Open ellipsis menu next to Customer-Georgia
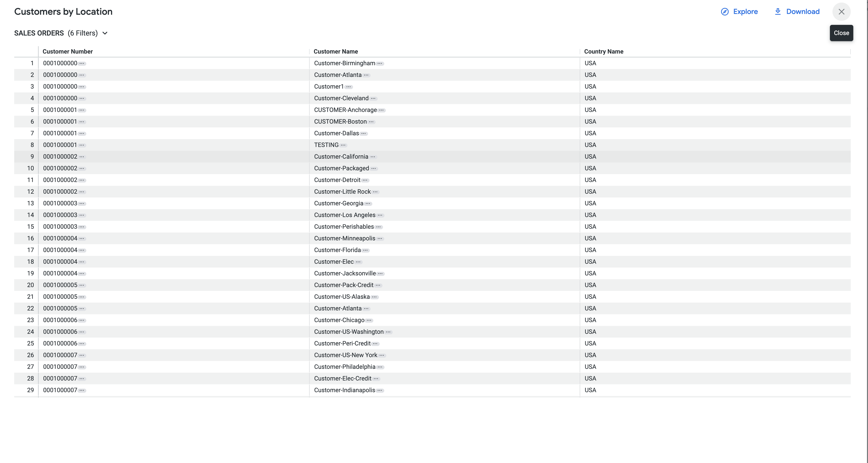The height and width of the screenshot is (463, 868). [368, 204]
